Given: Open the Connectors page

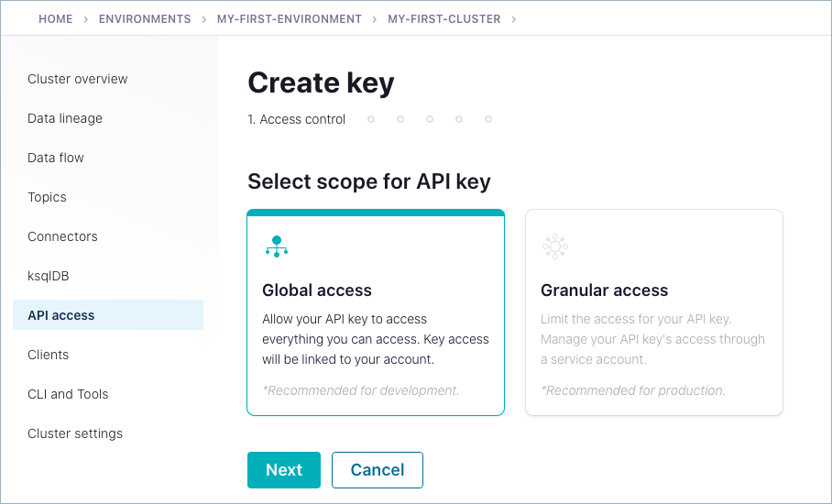Looking at the screenshot, I should [62, 236].
